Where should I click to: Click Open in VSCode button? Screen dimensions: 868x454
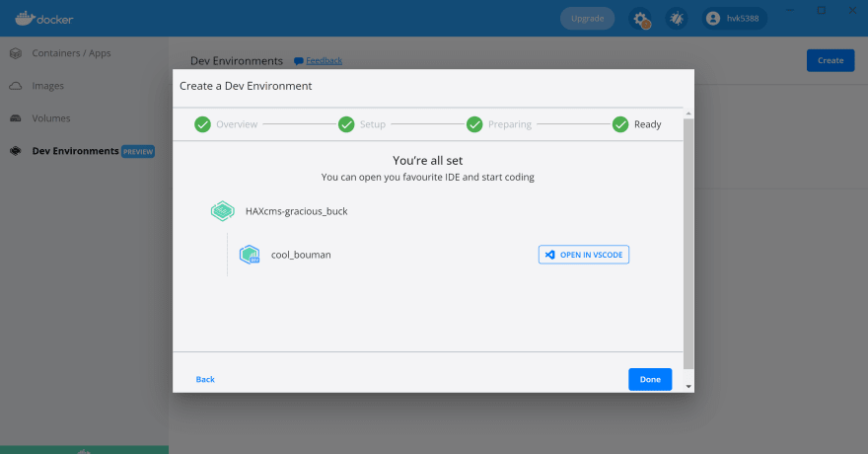click(x=584, y=255)
